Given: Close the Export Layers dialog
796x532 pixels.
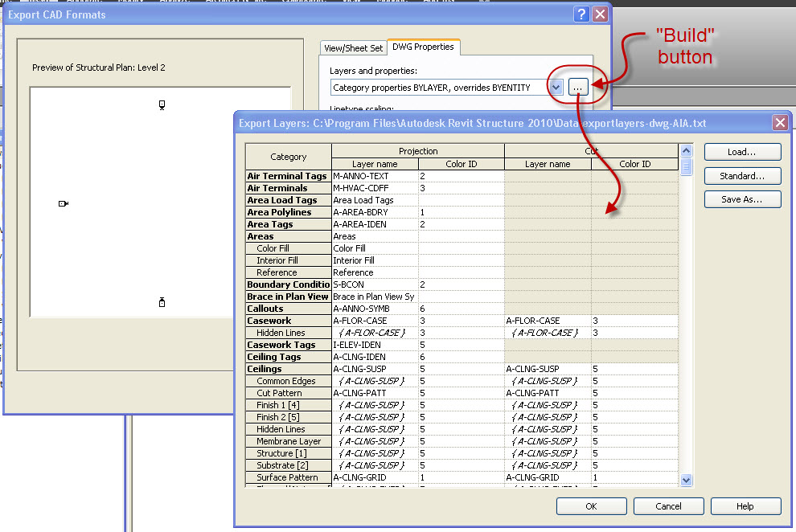Looking at the screenshot, I should coord(780,123).
